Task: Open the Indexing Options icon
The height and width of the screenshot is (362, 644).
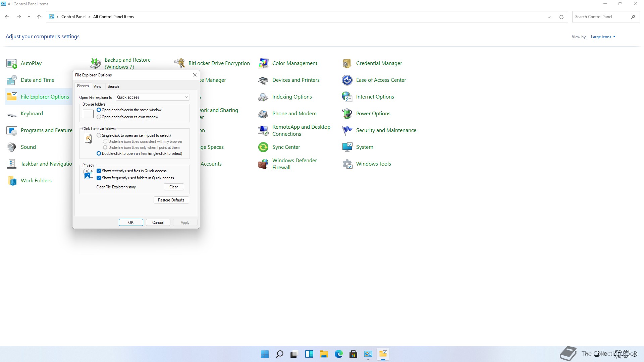Action: [263, 97]
